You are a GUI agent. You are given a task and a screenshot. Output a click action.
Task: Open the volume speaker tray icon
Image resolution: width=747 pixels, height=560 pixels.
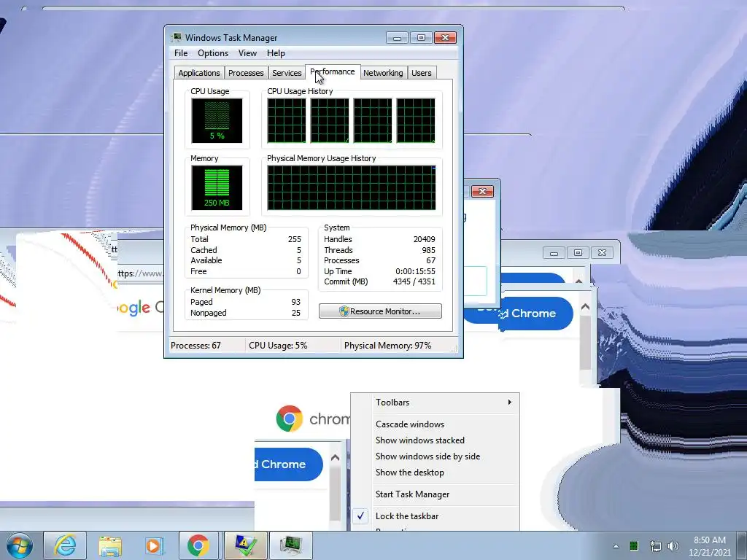click(x=673, y=546)
